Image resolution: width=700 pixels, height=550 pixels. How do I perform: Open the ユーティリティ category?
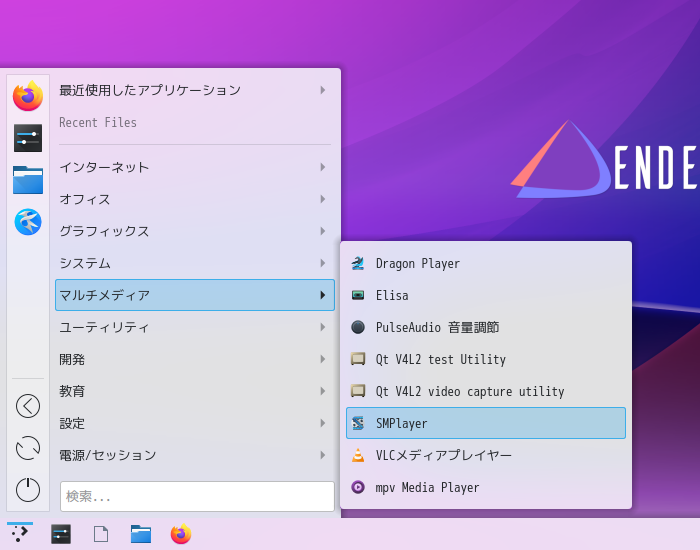(195, 327)
